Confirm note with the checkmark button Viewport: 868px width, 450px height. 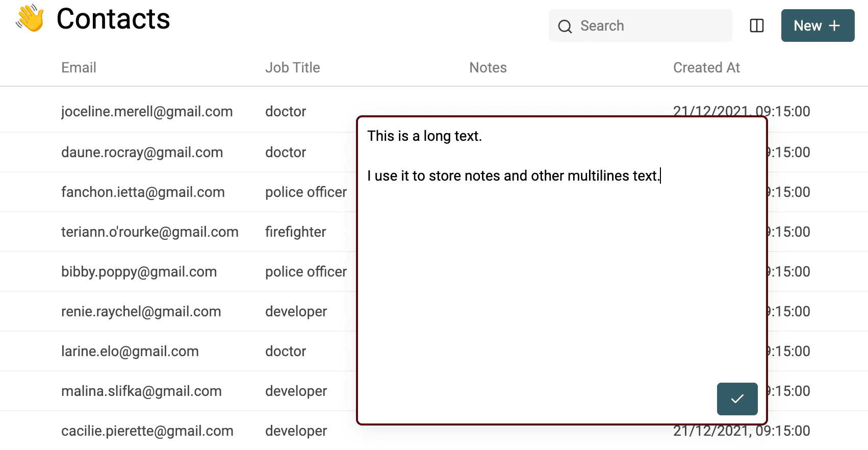(x=736, y=398)
